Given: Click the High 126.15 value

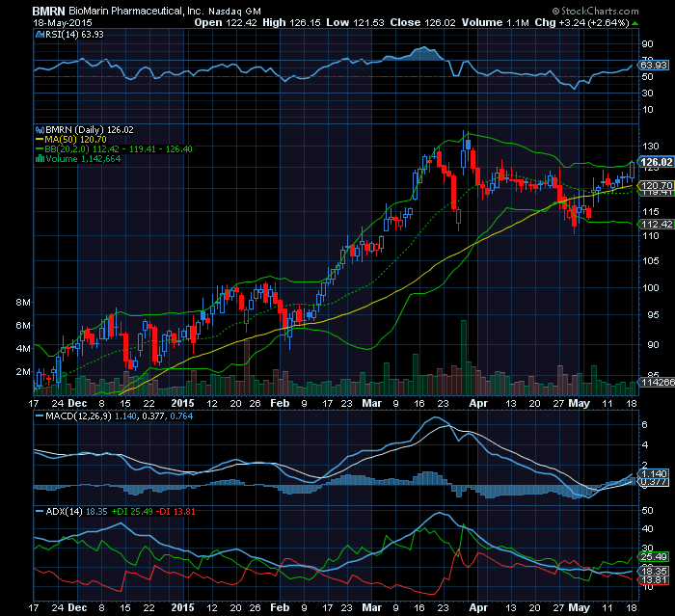Looking at the screenshot, I should click(291, 23).
